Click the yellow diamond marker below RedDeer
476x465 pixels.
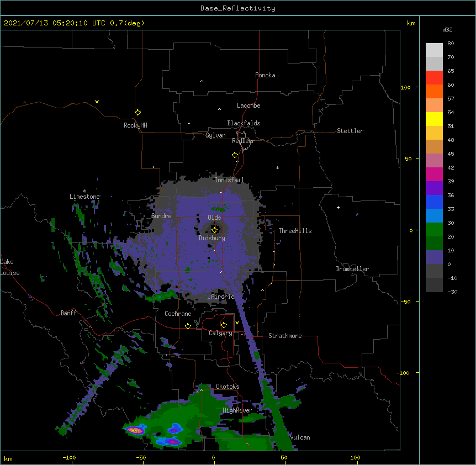(235, 155)
